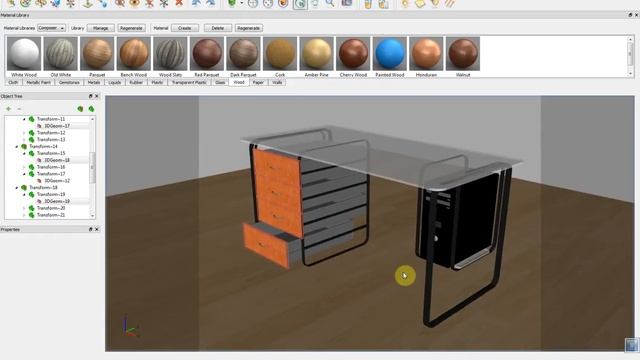Click the green shield icon in top toolbar
This screenshot has width=640, height=360.
pos(231,3)
